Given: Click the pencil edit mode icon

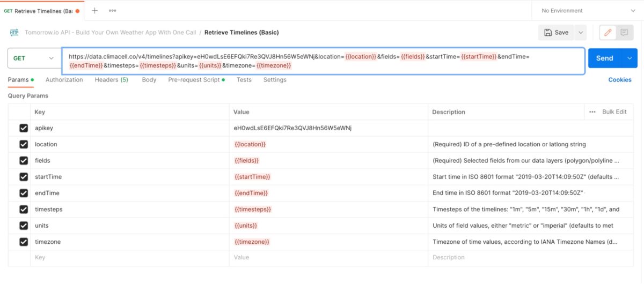Looking at the screenshot, I should (x=608, y=33).
